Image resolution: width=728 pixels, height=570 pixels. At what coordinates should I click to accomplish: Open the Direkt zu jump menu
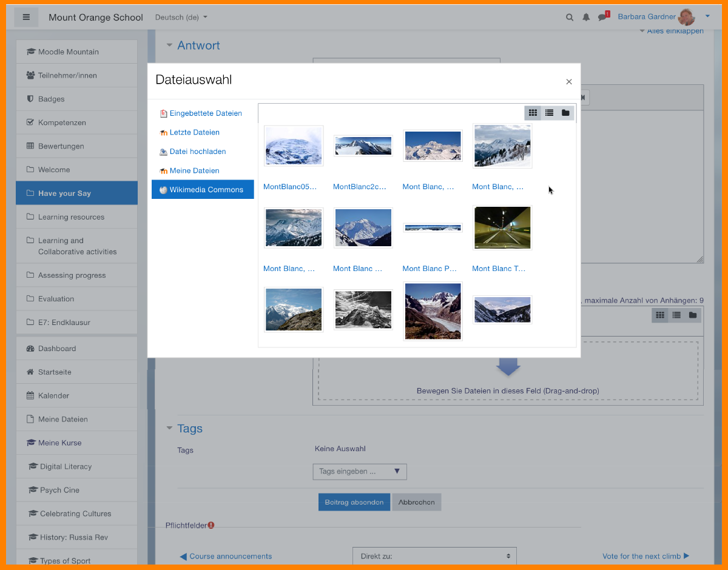click(x=434, y=556)
